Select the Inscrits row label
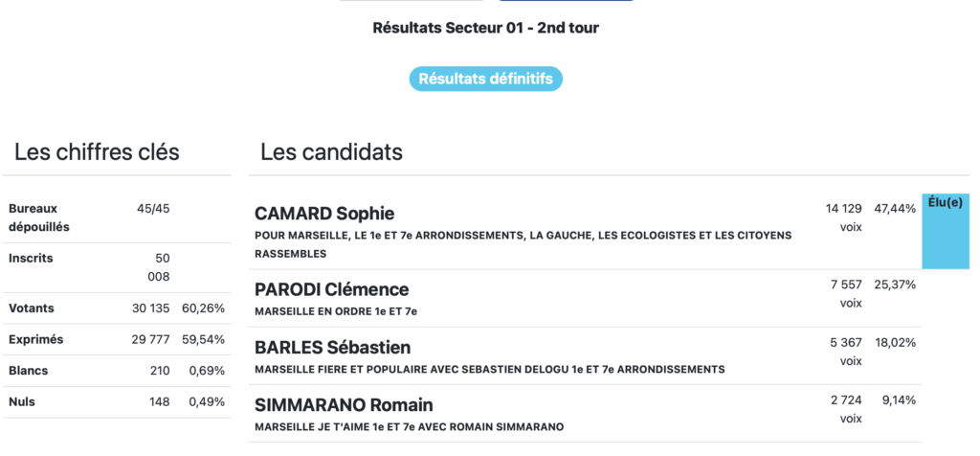This screenshot has width=980, height=456. tap(31, 259)
